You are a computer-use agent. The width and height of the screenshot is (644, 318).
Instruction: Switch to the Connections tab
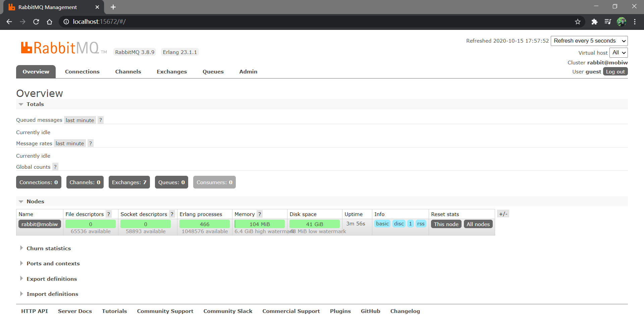82,72
